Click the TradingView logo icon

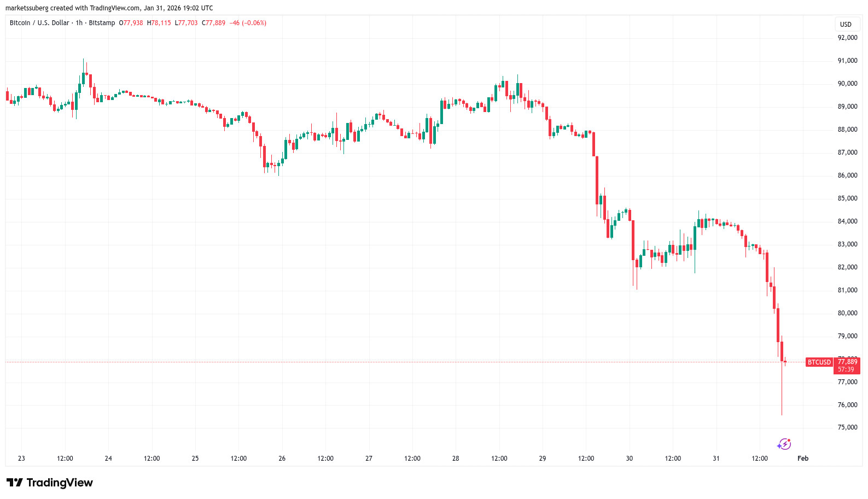point(15,483)
